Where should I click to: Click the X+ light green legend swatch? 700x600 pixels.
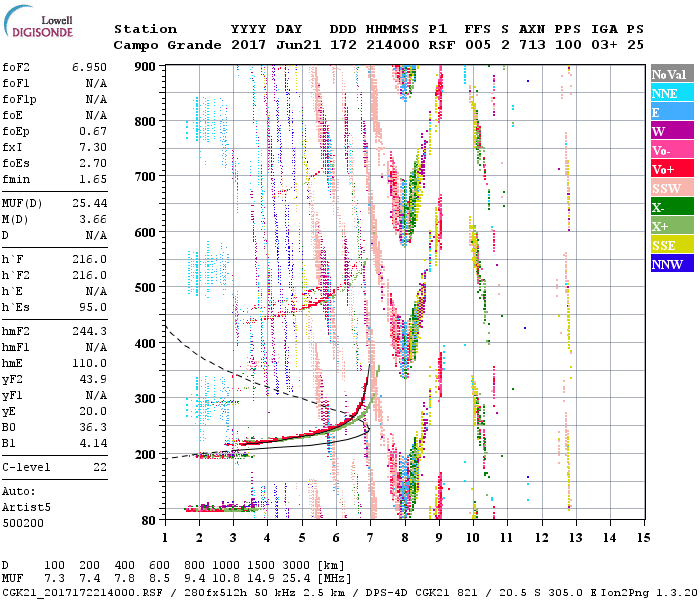(672, 226)
